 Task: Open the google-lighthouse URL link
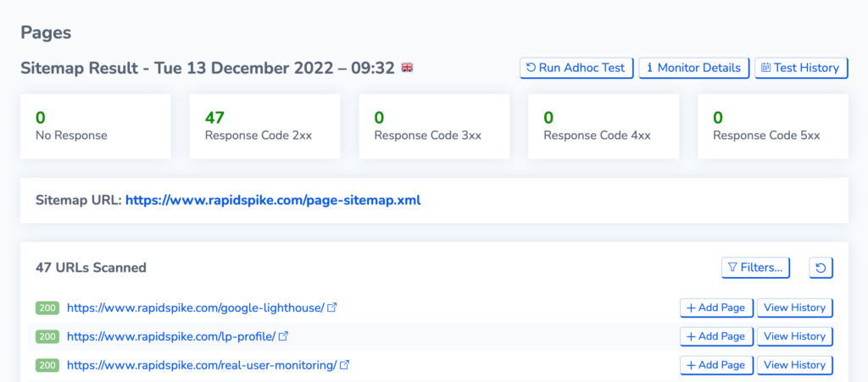click(x=196, y=307)
